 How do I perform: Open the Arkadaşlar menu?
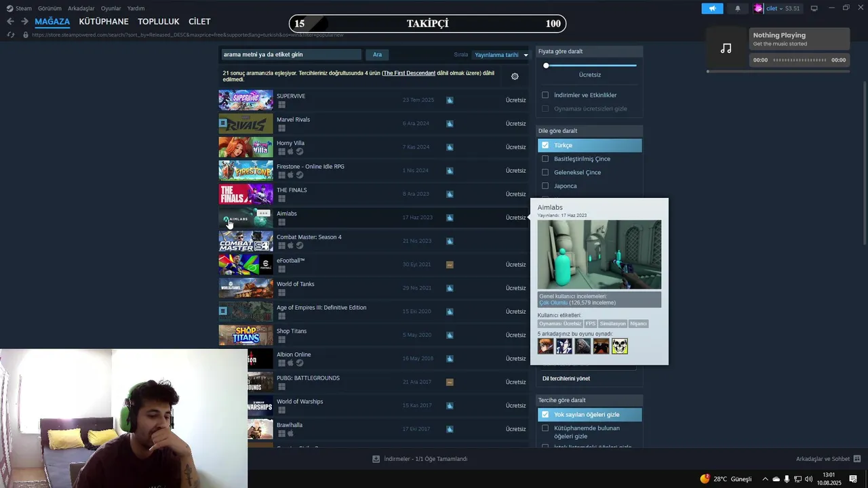point(81,8)
